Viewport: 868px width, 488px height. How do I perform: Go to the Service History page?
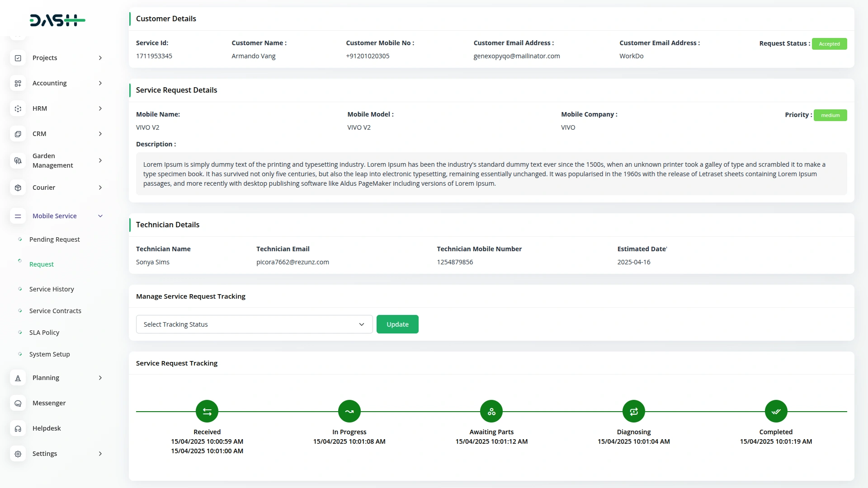pyautogui.click(x=52, y=289)
